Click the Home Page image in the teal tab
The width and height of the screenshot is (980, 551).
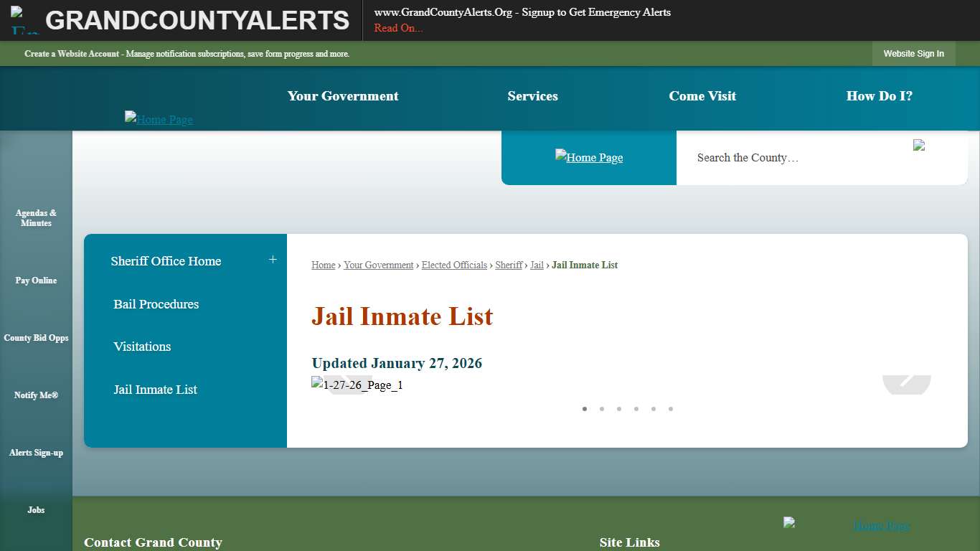coord(588,157)
